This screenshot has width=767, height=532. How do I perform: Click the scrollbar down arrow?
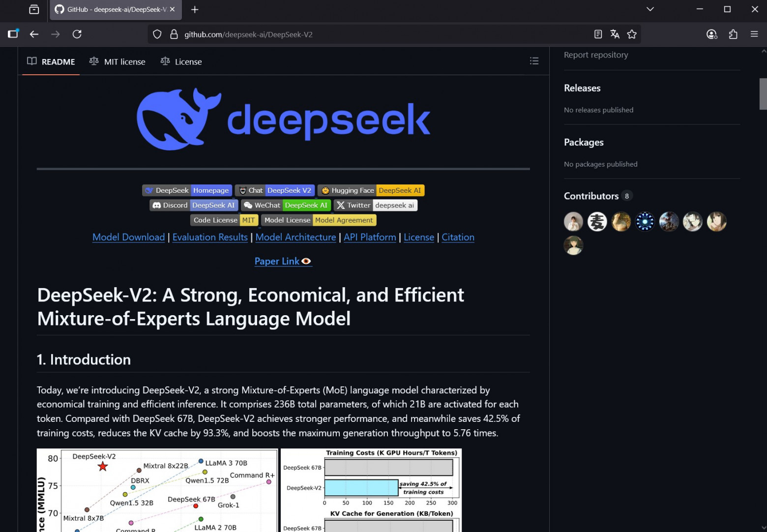tap(763, 528)
